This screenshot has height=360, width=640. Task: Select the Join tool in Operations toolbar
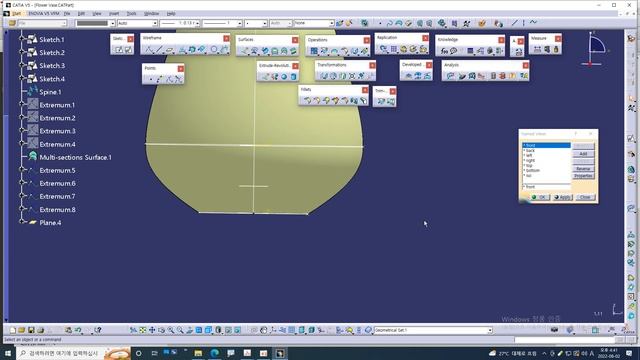point(314,51)
